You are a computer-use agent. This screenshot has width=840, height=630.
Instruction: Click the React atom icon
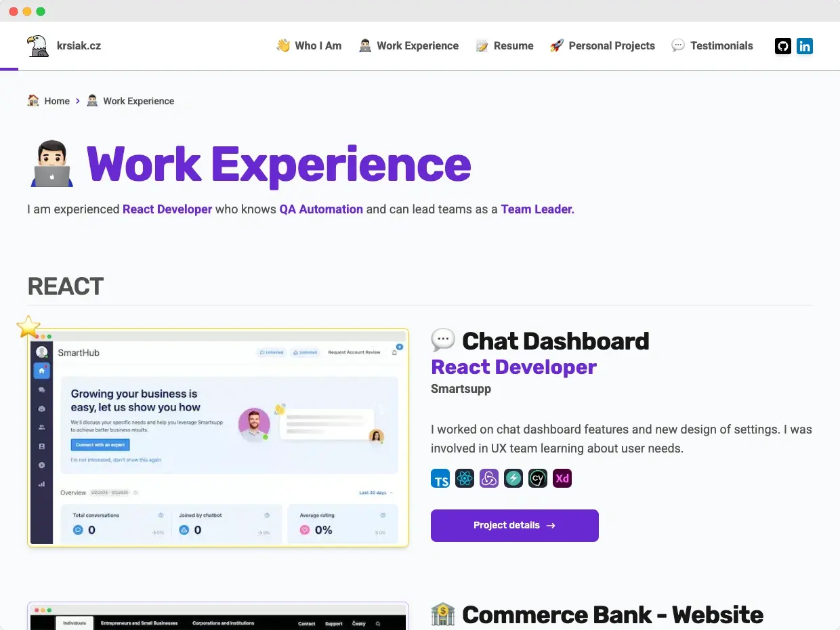coord(465,479)
